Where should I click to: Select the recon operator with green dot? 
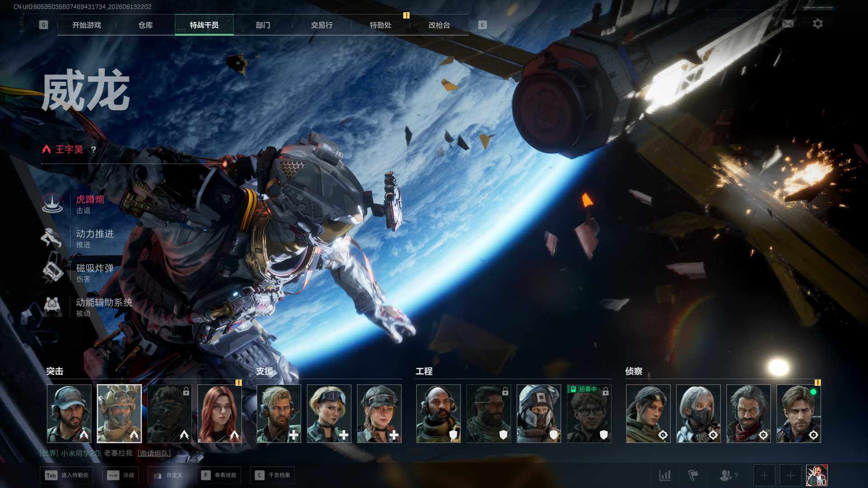click(799, 413)
